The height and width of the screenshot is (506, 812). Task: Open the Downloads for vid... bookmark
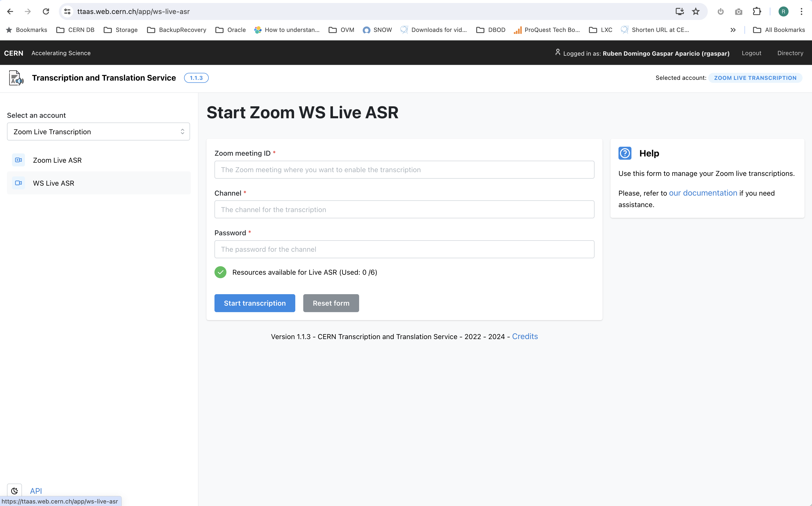coord(434,30)
